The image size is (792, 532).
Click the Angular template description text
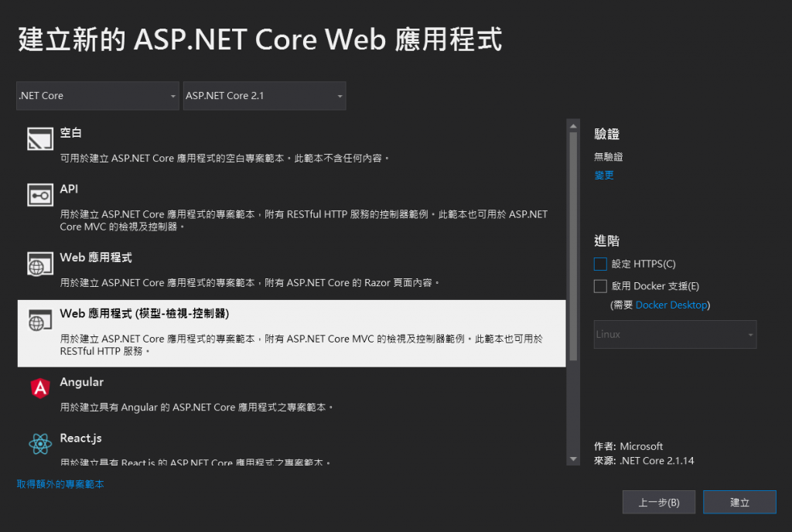coord(196,407)
